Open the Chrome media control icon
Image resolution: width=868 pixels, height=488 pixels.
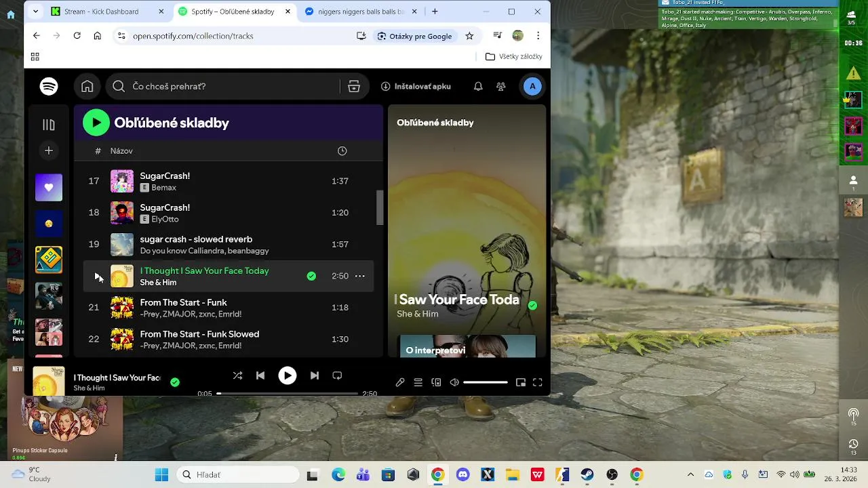498,36
